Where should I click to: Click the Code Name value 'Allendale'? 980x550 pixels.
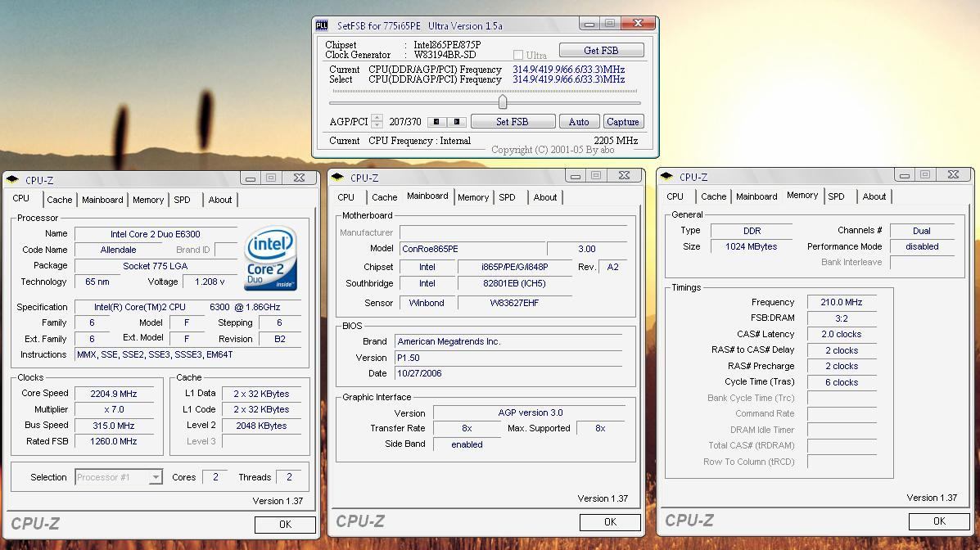click(x=118, y=250)
